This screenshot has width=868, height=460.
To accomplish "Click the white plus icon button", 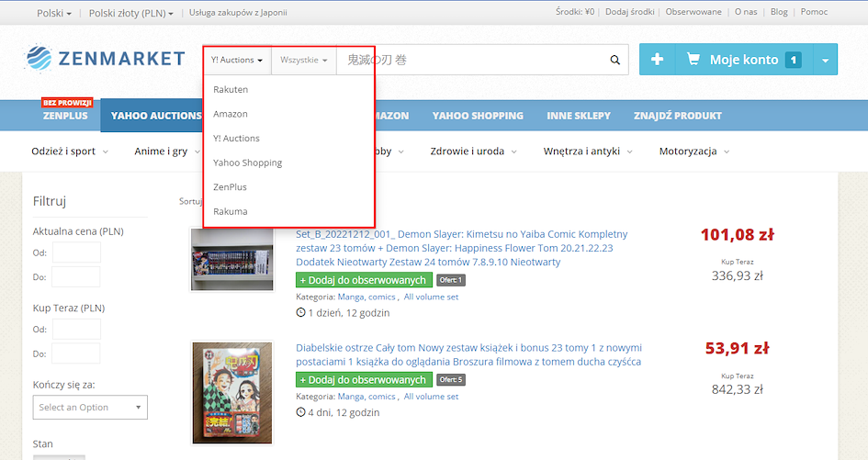I will (x=657, y=60).
